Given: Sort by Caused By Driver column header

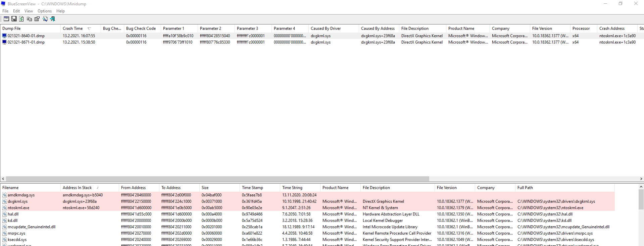Looking at the screenshot, I should [326, 28].
